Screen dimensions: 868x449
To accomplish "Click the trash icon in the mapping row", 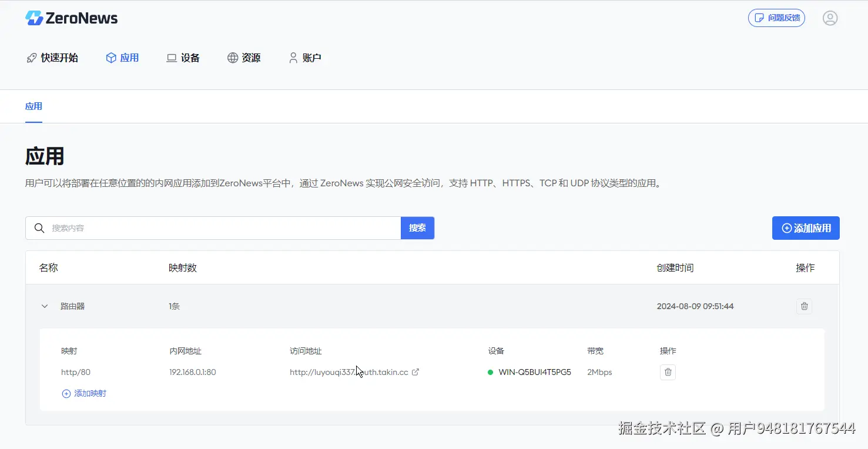I will click(668, 371).
